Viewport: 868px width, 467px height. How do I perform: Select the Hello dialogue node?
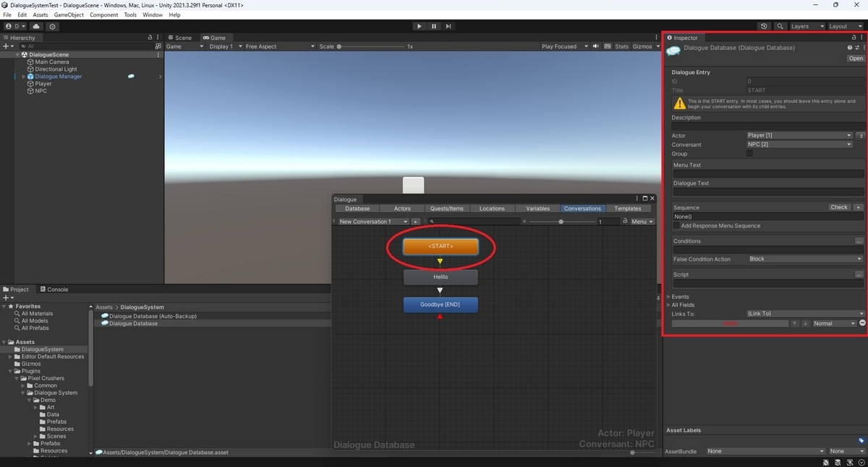(441, 277)
